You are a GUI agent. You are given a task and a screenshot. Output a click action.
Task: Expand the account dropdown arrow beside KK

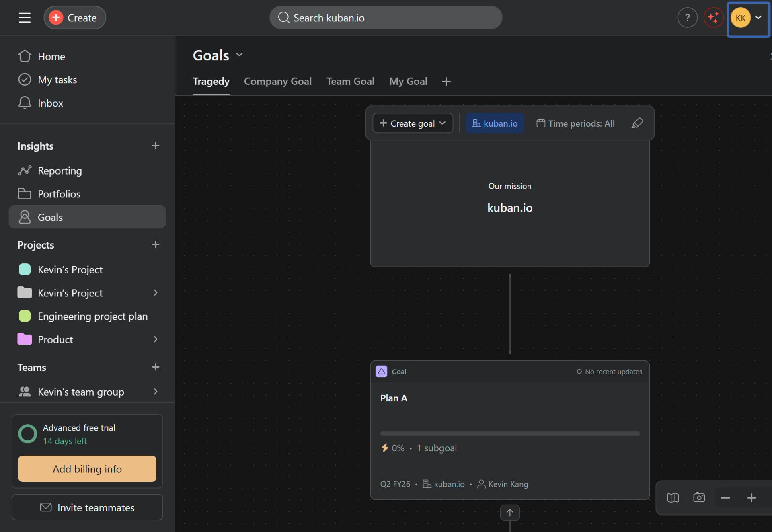(x=758, y=18)
